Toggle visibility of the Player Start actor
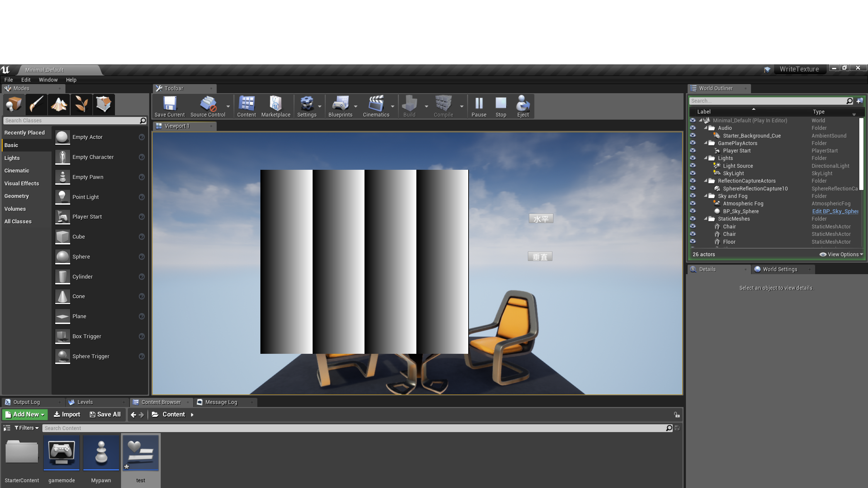 pos(693,150)
